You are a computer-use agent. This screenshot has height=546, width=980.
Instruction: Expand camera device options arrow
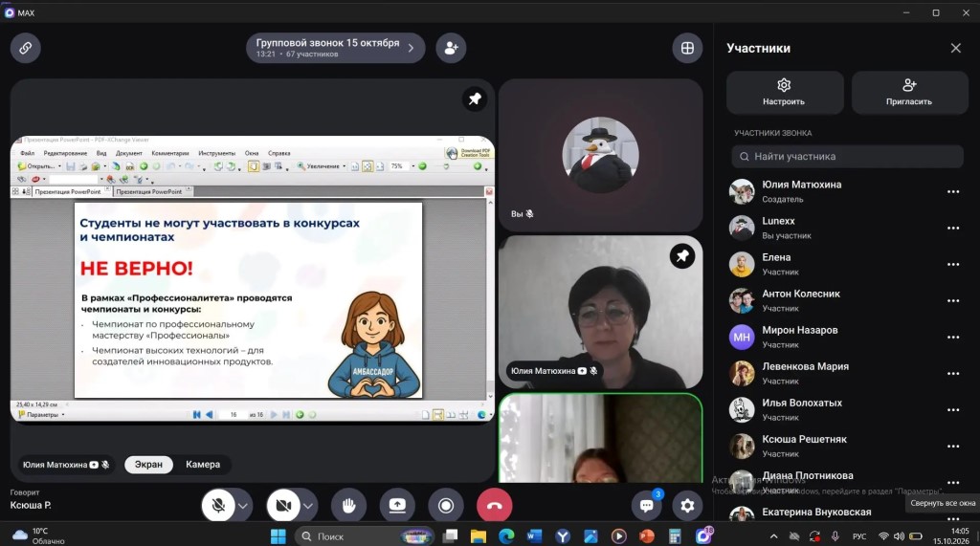coord(308,506)
